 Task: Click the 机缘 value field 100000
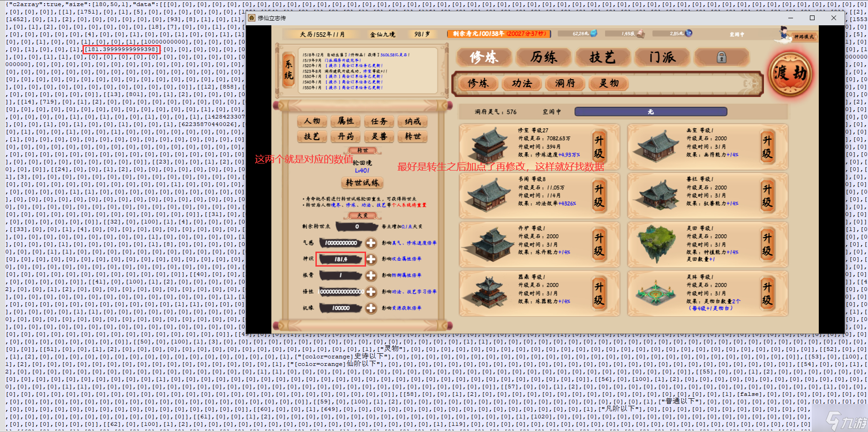[341, 308]
